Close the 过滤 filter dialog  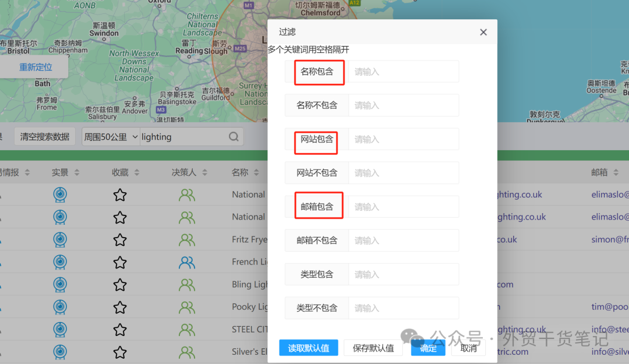[x=483, y=32]
